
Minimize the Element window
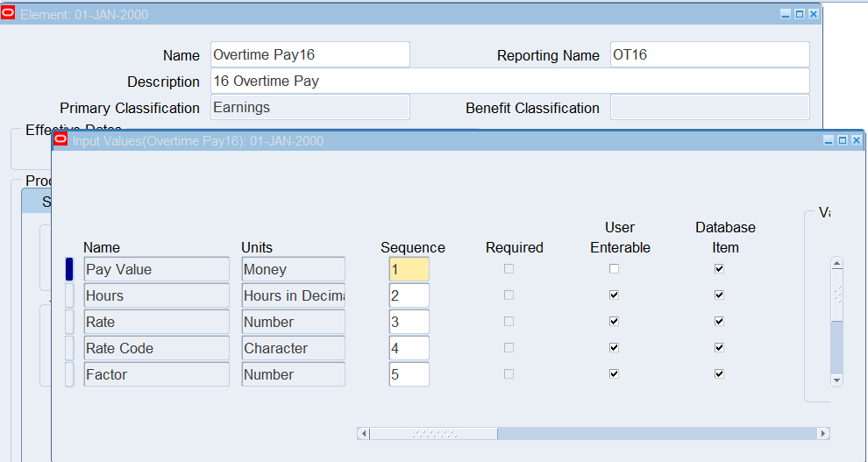pyautogui.click(x=786, y=15)
